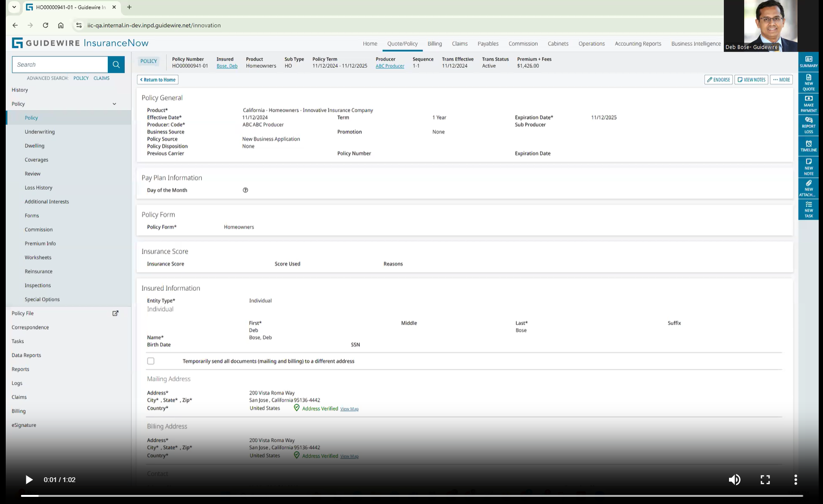Screen dimensions: 823x504
Task: Select Claims advanced search link
Action: click(102, 78)
